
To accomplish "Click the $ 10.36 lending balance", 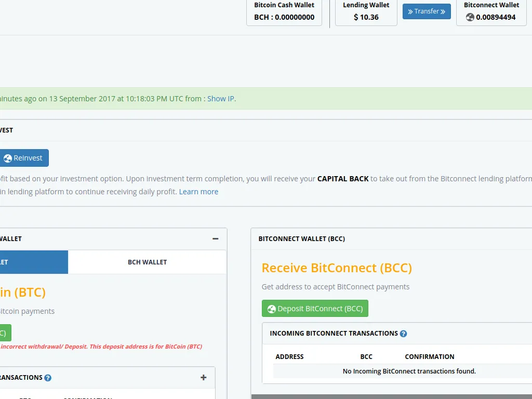I will click(x=366, y=17).
